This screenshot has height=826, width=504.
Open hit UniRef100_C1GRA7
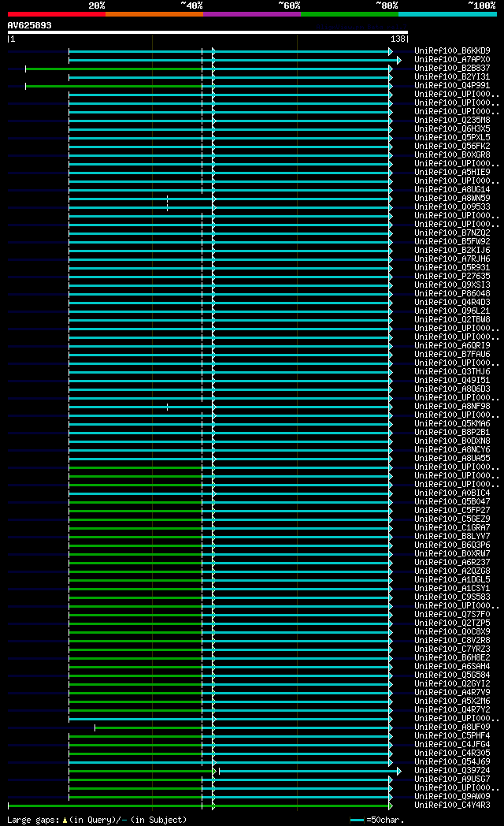click(452, 528)
